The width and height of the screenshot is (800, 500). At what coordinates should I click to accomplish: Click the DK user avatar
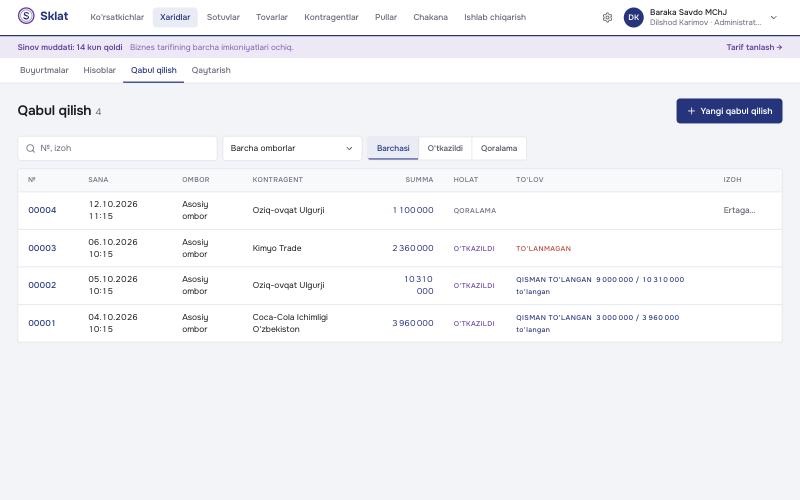coord(634,17)
